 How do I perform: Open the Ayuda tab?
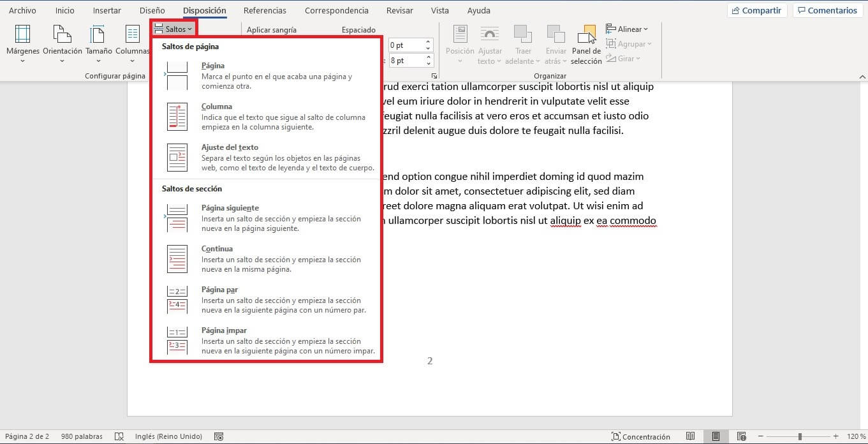coord(479,11)
